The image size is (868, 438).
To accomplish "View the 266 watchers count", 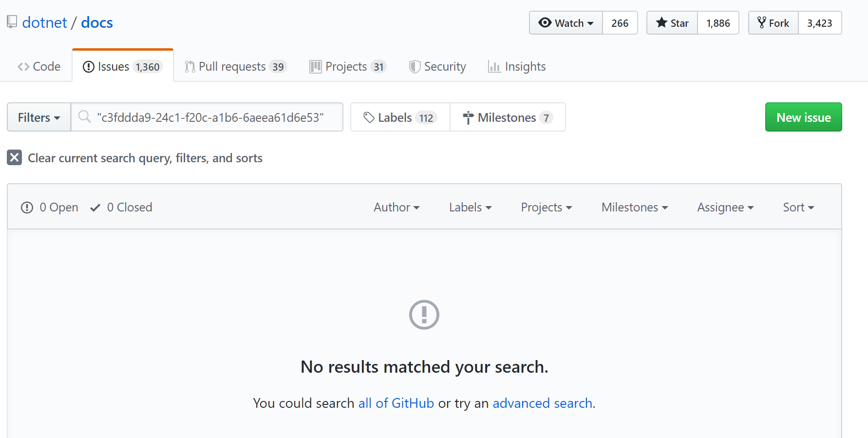I will pyautogui.click(x=620, y=23).
